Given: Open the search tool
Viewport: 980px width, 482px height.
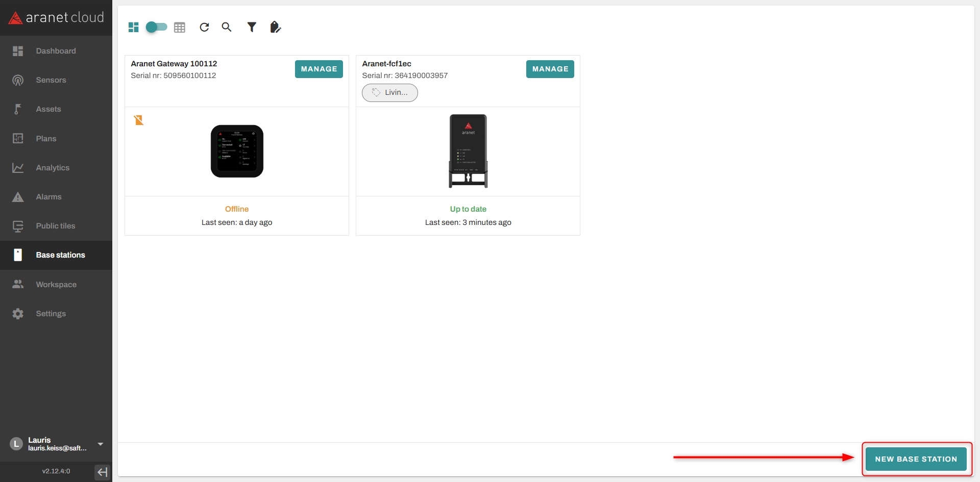Looking at the screenshot, I should pyautogui.click(x=227, y=27).
